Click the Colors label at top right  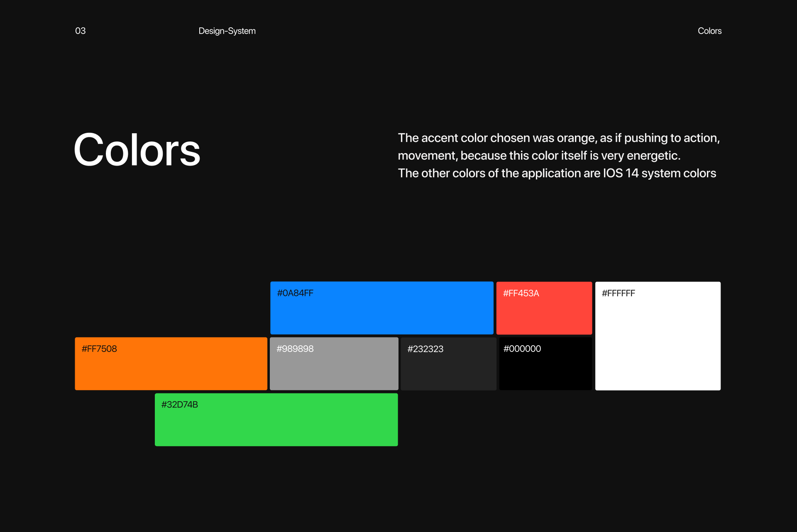click(709, 31)
